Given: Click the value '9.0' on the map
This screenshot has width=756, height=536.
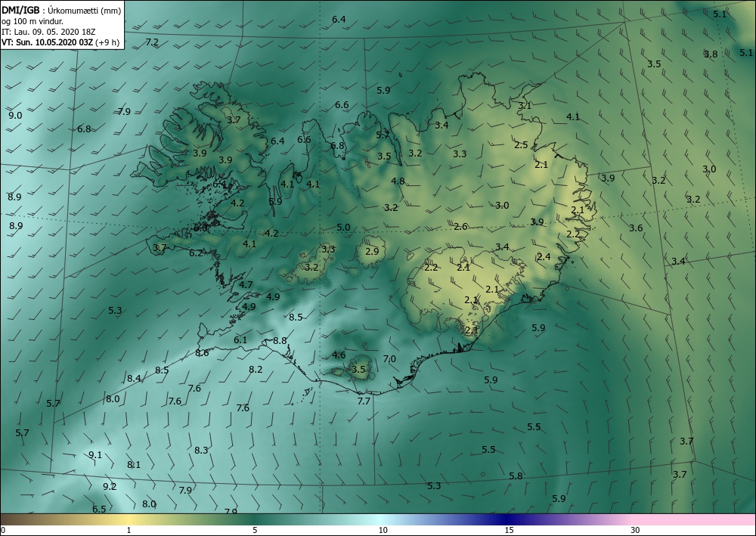Looking at the screenshot, I should [15, 116].
